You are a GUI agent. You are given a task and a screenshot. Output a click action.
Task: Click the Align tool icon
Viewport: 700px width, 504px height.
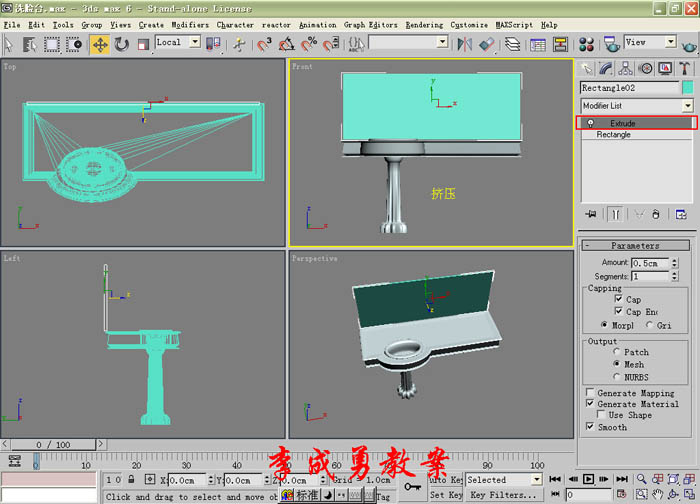pos(487,44)
